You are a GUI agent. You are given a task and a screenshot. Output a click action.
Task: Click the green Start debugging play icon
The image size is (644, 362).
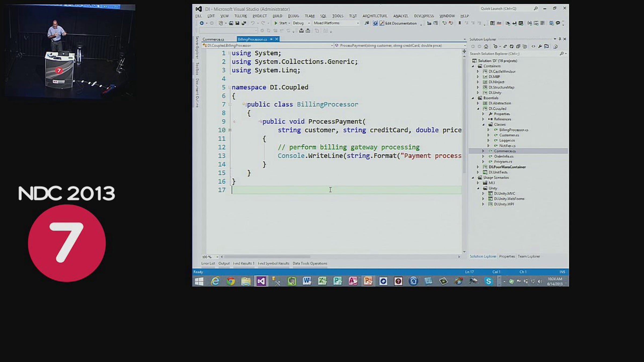(x=276, y=23)
